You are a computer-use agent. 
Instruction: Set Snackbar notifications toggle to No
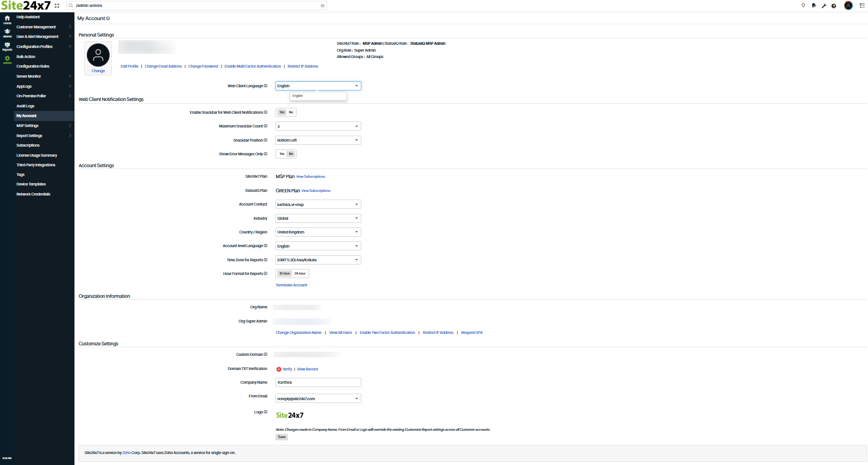point(291,112)
